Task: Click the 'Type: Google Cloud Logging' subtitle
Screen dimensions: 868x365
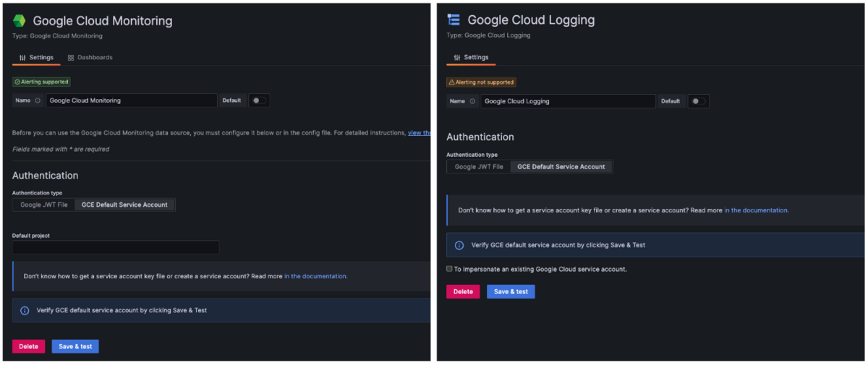Action: [488, 35]
